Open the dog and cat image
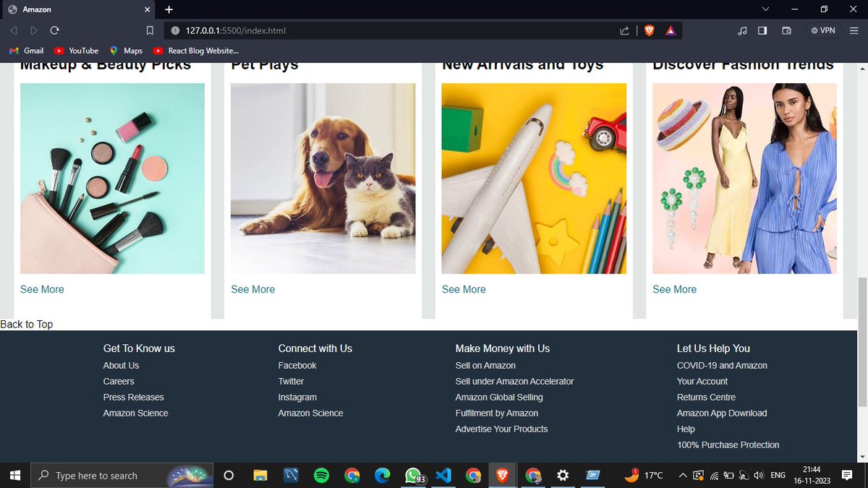Viewport: 868px width, 488px height. (323, 179)
